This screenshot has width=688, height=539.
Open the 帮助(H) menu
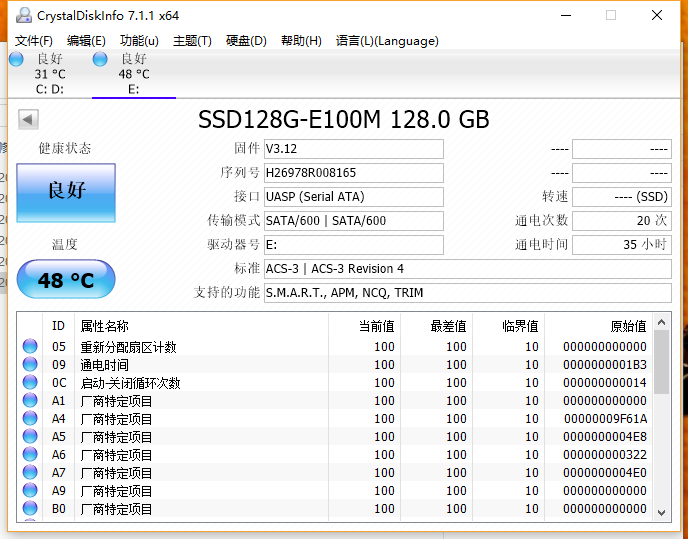tap(301, 41)
